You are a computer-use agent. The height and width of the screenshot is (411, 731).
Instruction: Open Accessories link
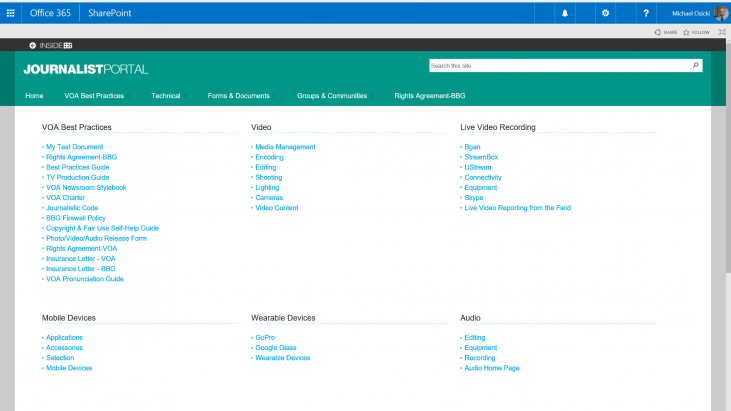(x=64, y=348)
